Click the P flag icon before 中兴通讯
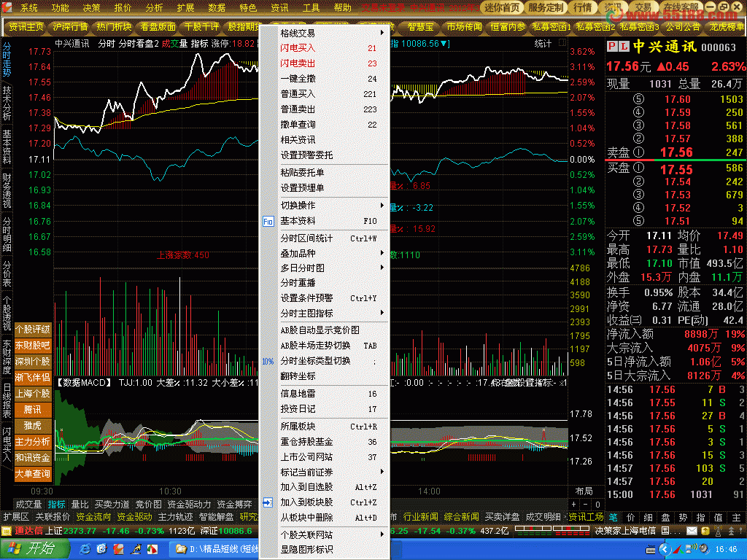The image size is (747, 560). [612, 47]
